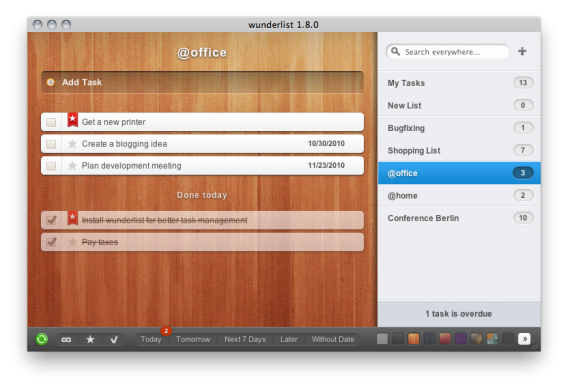Choose the orange wood background
This screenshot has width=568, height=389.
pyautogui.click(x=413, y=339)
